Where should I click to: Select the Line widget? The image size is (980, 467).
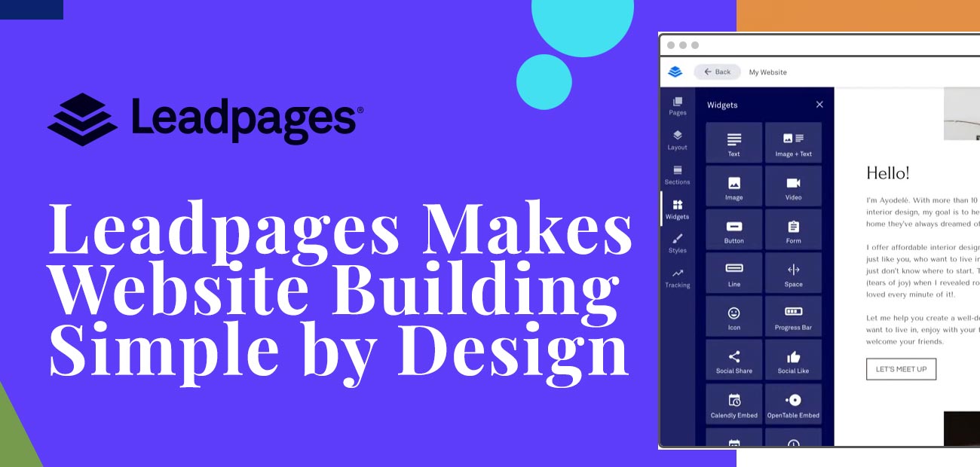click(x=733, y=273)
